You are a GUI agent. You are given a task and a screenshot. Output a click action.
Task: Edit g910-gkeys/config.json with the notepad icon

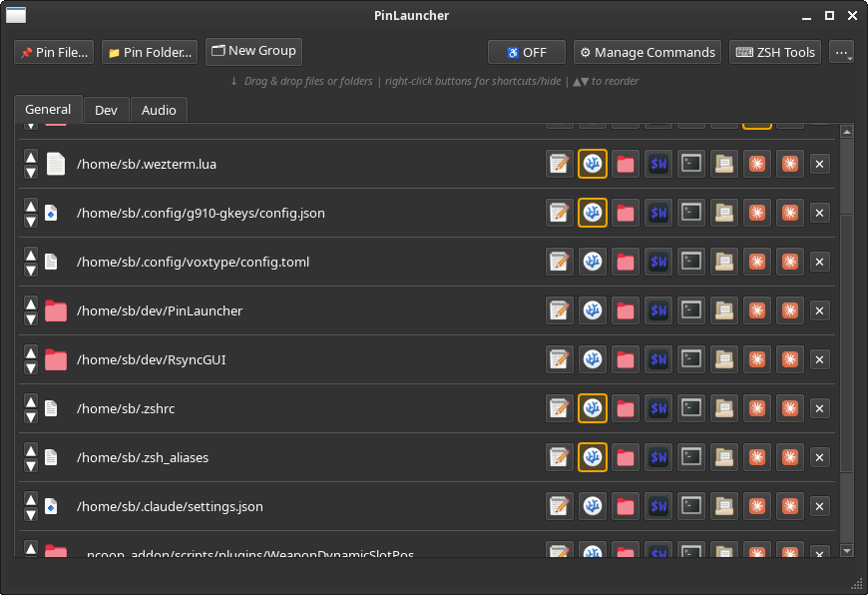pyautogui.click(x=559, y=213)
